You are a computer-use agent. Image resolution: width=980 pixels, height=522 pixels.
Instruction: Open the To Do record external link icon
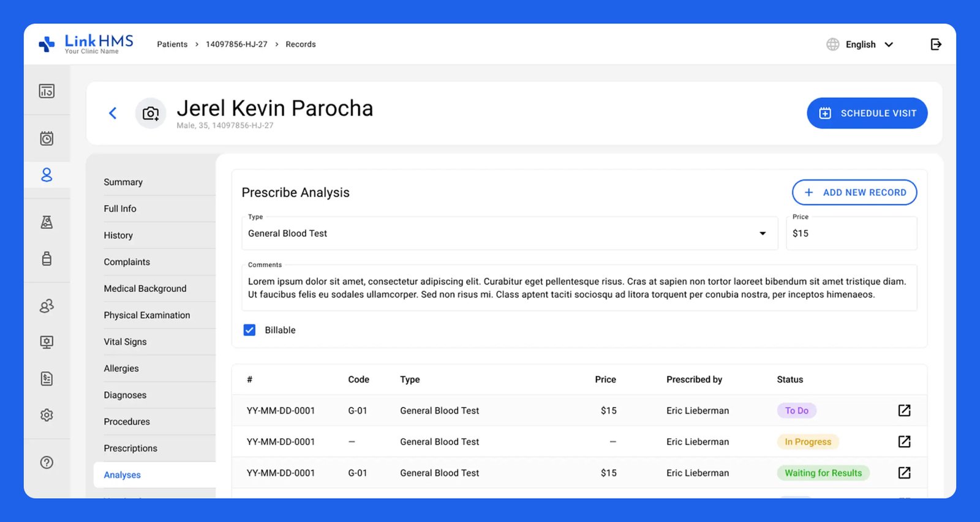click(x=904, y=411)
